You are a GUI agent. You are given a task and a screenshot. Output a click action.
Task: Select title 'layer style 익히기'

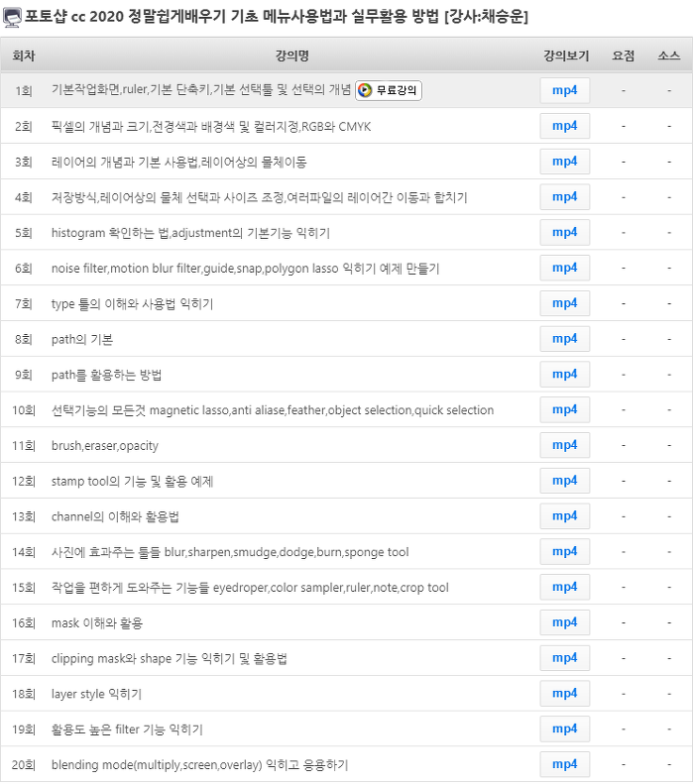point(96,695)
